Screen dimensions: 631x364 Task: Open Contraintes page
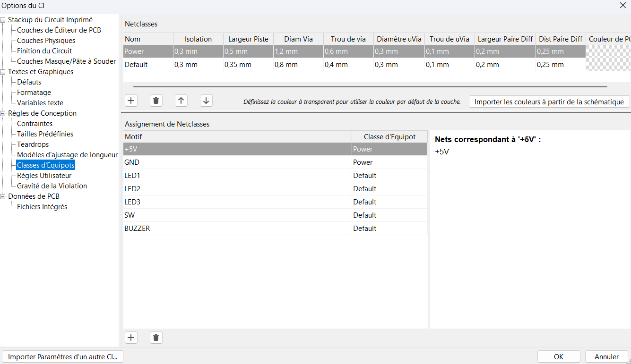coord(35,124)
